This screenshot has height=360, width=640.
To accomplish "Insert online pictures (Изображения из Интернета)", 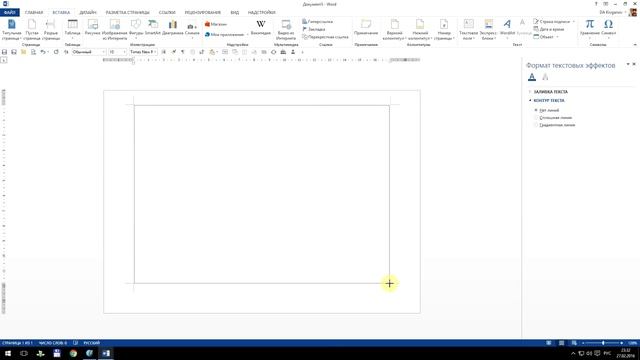I will tap(115, 30).
